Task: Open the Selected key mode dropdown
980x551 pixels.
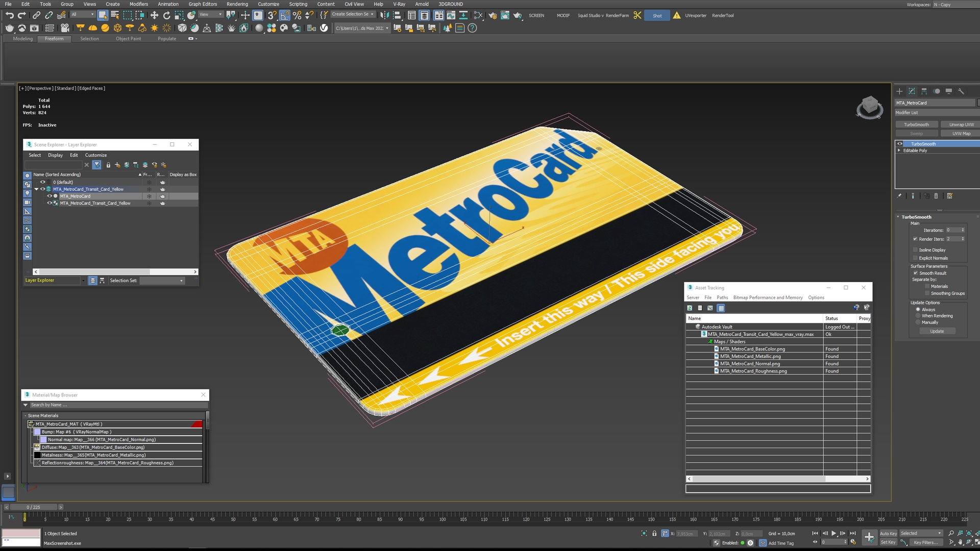Action: pos(921,533)
